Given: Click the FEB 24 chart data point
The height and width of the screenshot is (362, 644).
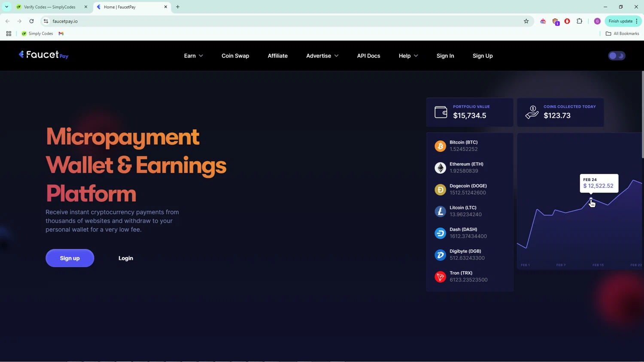Looking at the screenshot, I should coord(591,199).
